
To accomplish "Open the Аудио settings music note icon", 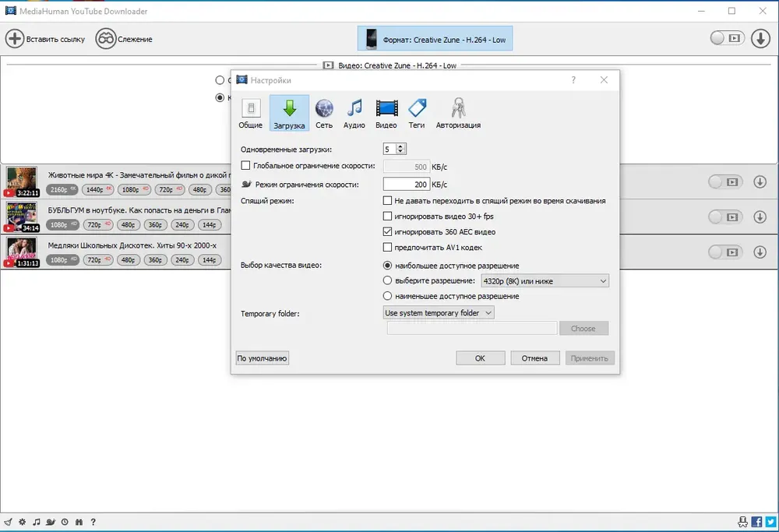I will [354, 108].
